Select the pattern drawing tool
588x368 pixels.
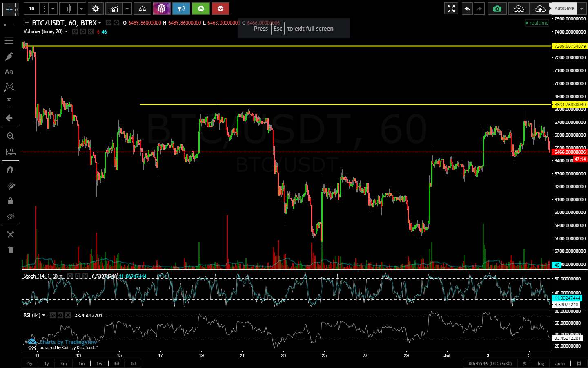[x=9, y=87]
